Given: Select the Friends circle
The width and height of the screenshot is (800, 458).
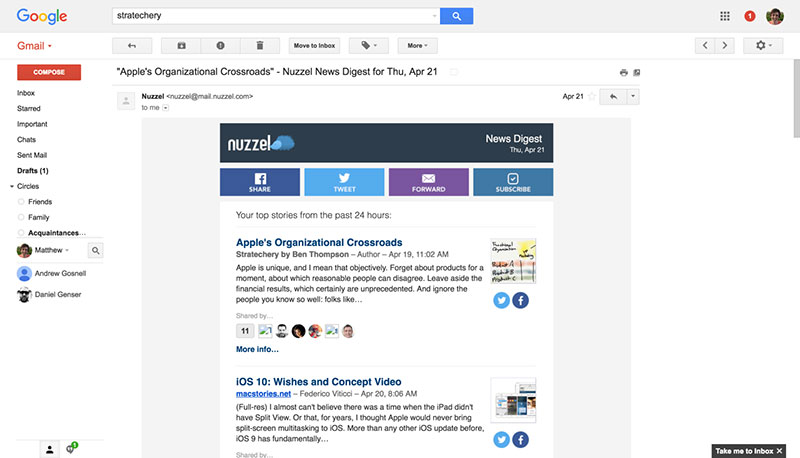Looking at the screenshot, I should click(40, 201).
